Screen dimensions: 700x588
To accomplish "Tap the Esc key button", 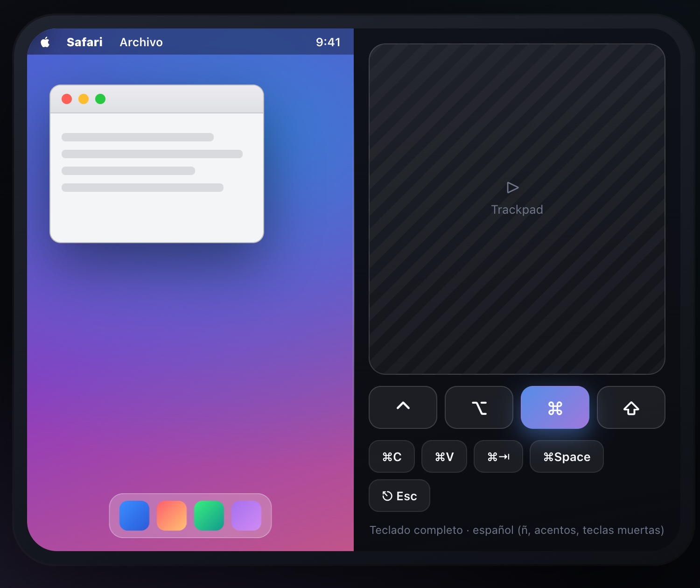I will (399, 496).
